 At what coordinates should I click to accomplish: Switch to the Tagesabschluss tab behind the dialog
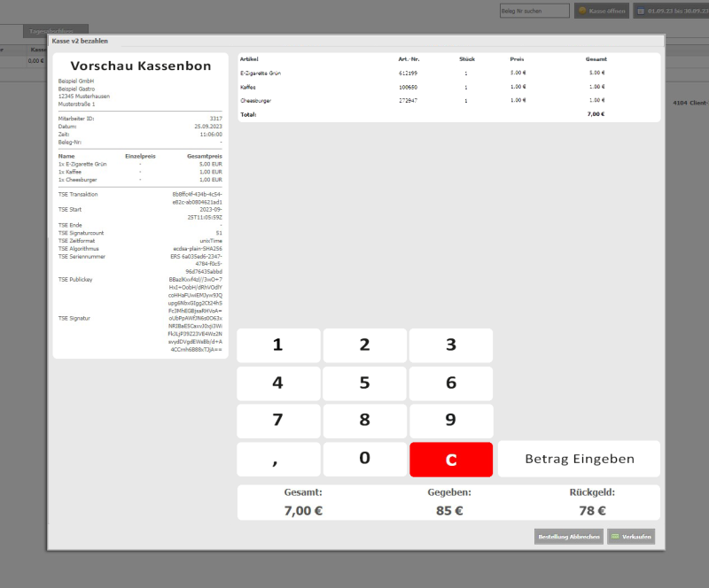point(56,31)
